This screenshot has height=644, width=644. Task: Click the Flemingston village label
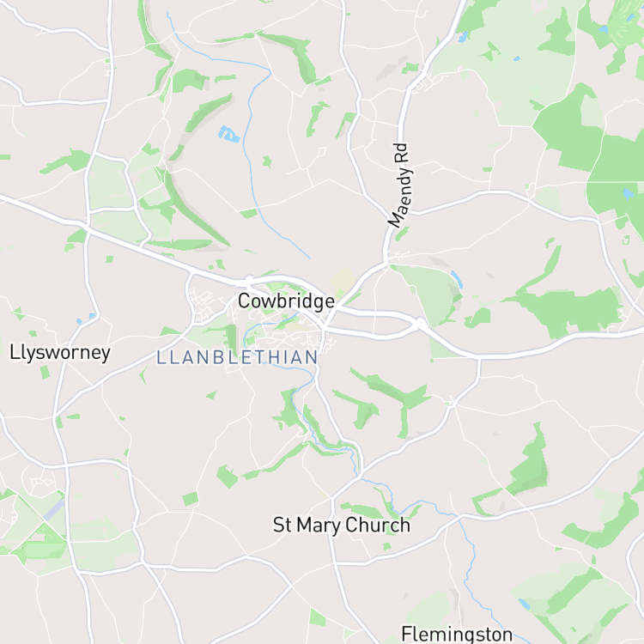pos(457,634)
